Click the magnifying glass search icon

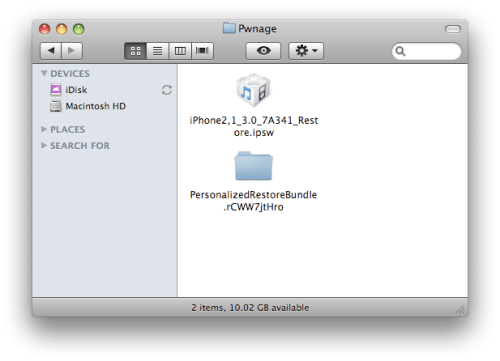(400, 51)
